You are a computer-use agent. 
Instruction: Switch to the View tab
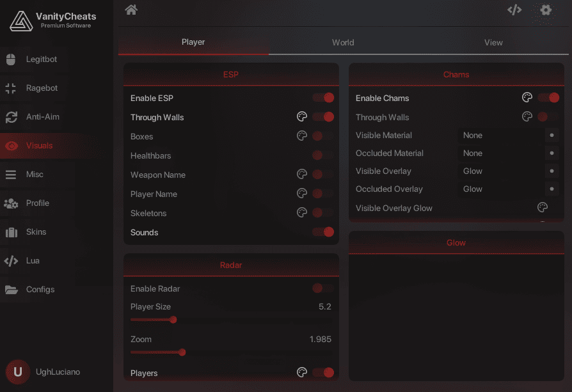coord(493,43)
